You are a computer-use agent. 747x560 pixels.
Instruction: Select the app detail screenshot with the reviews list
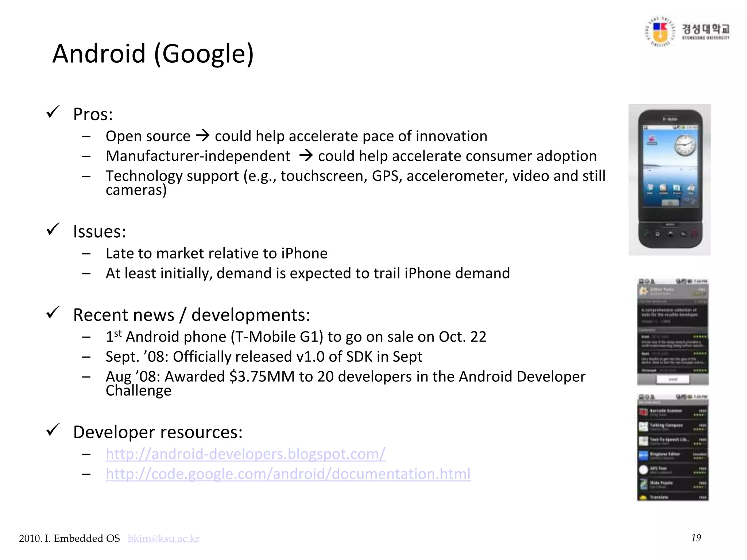[x=673, y=331]
